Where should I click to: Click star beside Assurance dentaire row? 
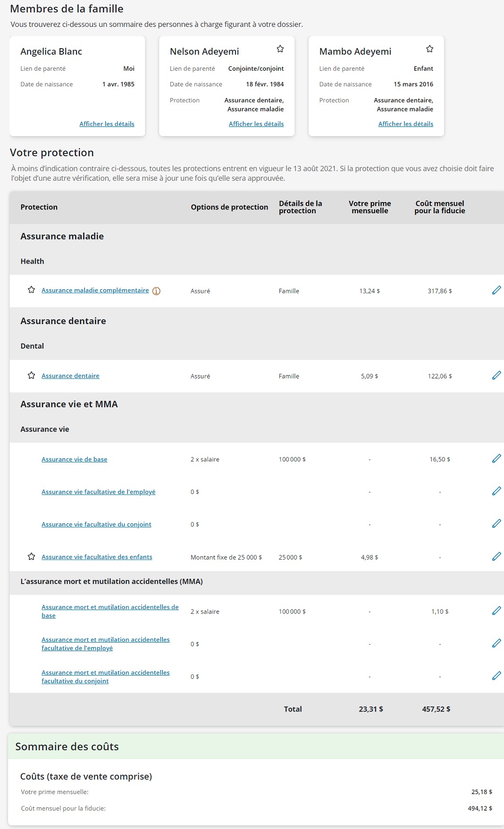coord(31,375)
